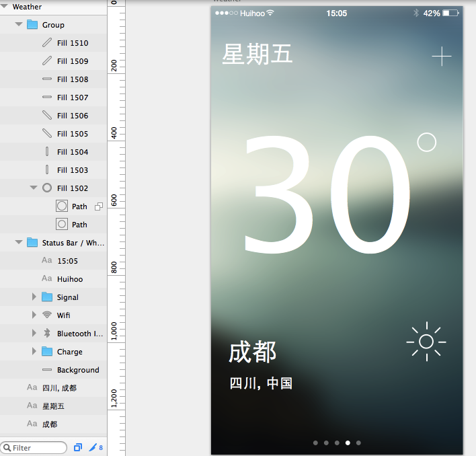This screenshot has height=456, width=476.
Task: Click the plus icon on weather canvas
Action: [441, 56]
